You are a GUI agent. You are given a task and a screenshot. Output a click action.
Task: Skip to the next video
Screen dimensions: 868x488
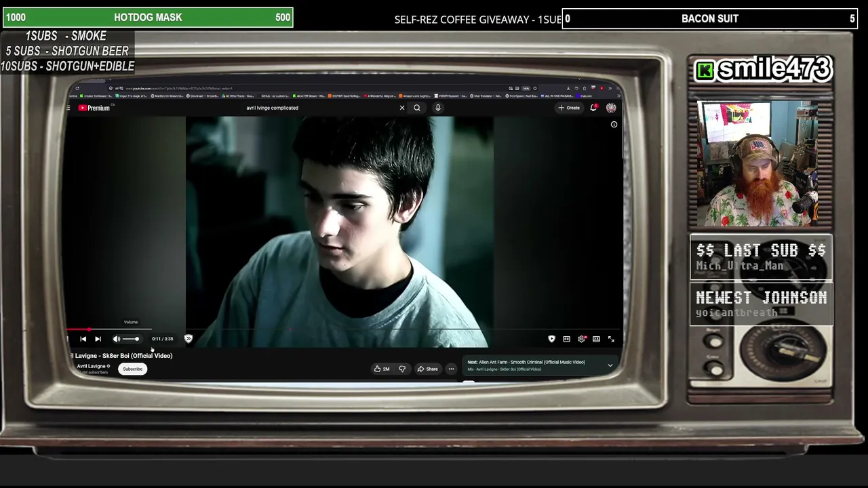(x=98, y=339)
